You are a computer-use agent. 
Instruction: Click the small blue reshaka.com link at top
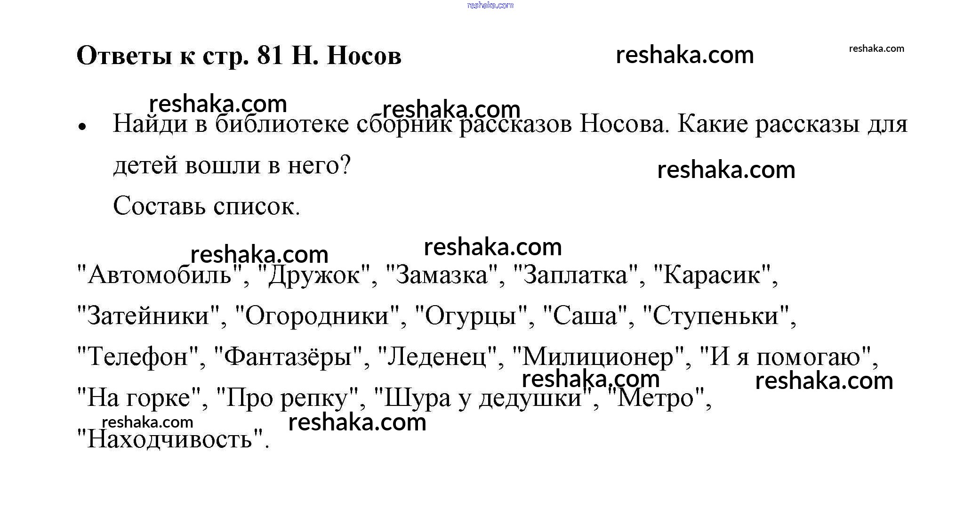[490, 5]
